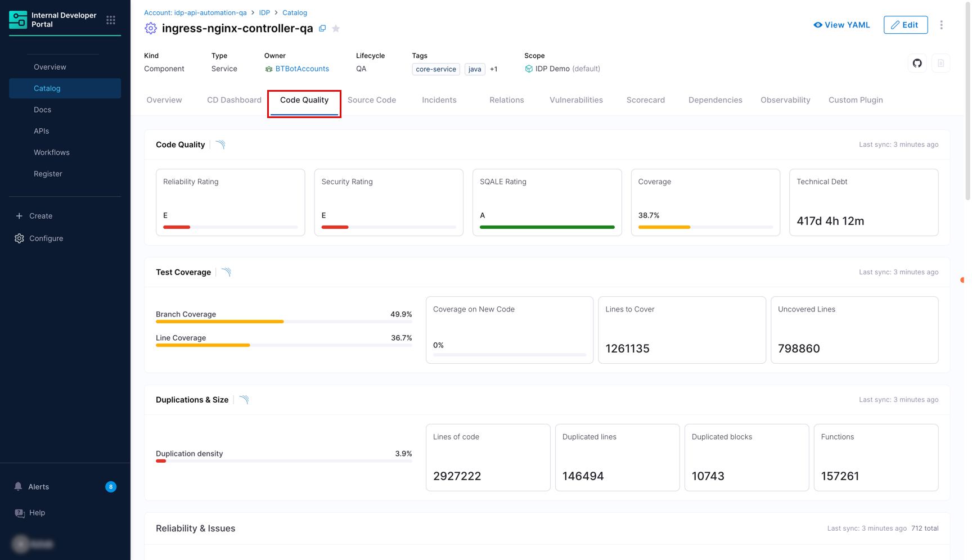Image resolution: width=972 pixels, height=560 pixels.
Task: Click the View YAML link
Action: [x=841, y=25]
